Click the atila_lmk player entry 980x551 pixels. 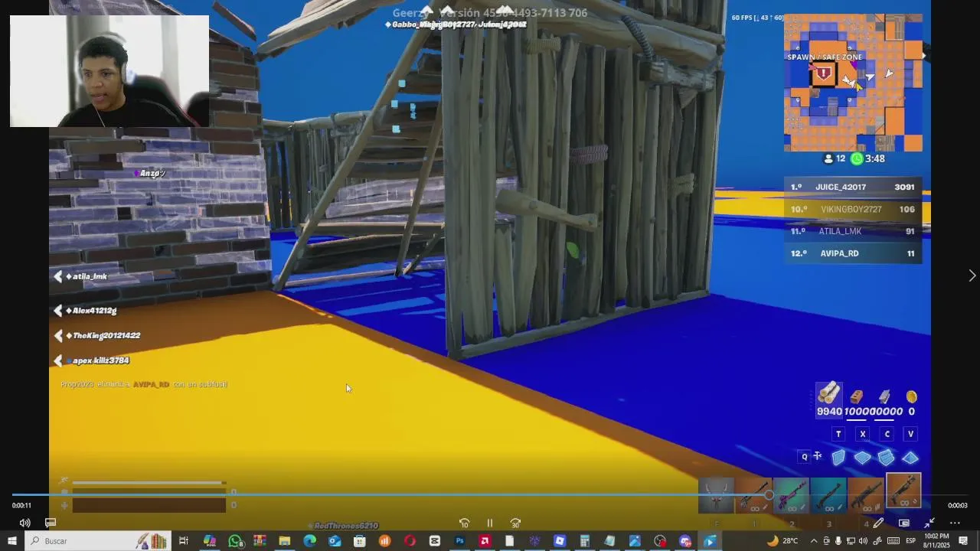(x=81, y=276)
